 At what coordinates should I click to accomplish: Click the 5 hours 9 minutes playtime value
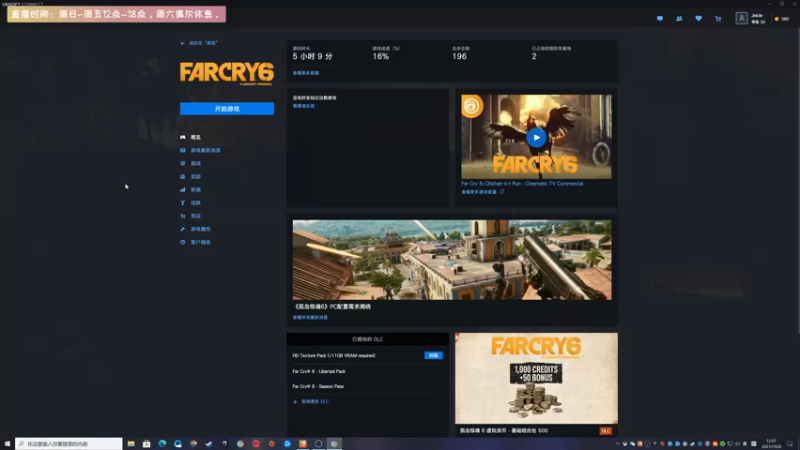[312, 57]
